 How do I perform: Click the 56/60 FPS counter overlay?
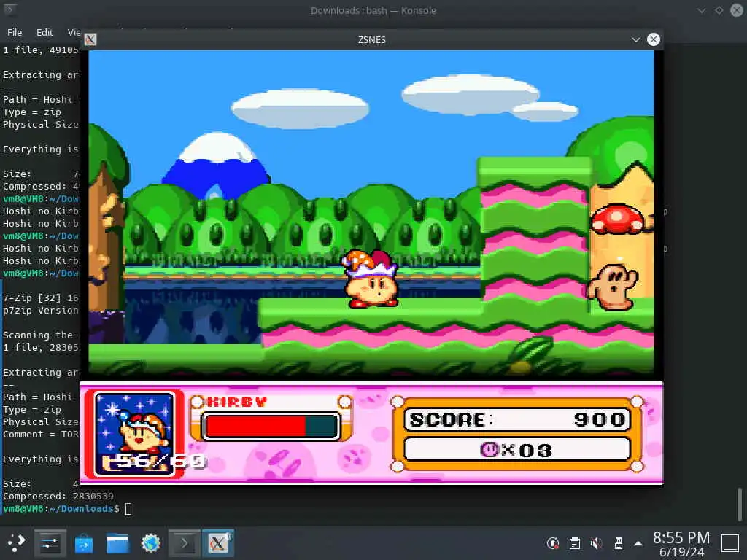[161, 461]
